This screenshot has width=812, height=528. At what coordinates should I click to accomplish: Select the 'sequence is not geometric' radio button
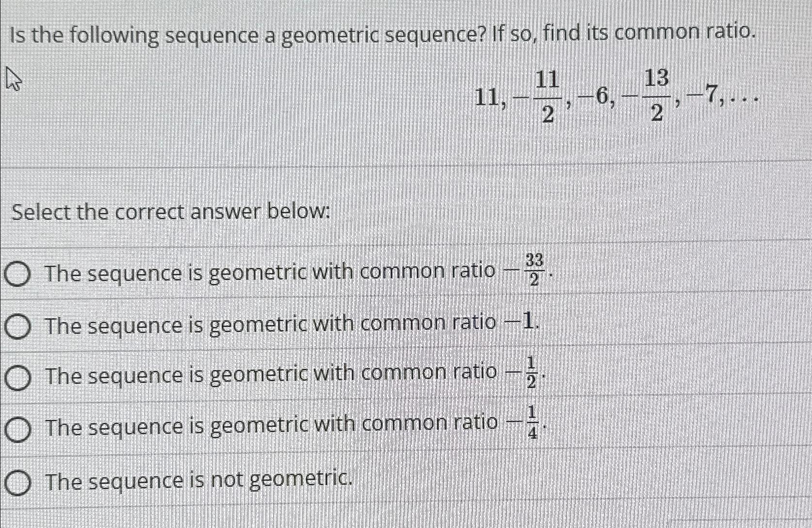coord(18,483)
